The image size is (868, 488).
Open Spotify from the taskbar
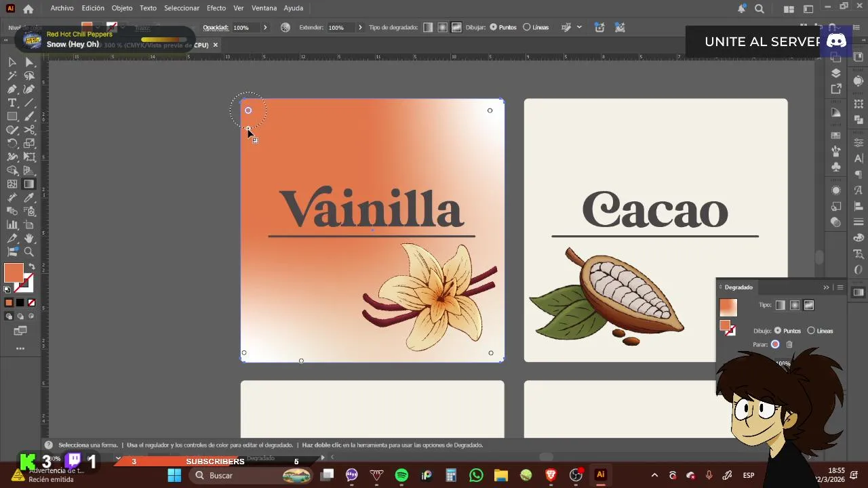click(x=401, y=475)
